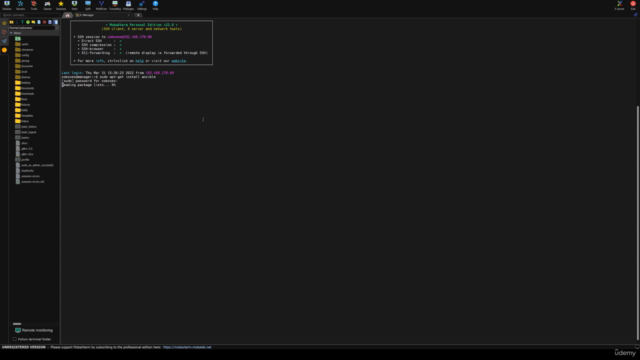This screenshot has width=640, height=360.
Task: Select the Desktop folder
Action: point(23,83)
